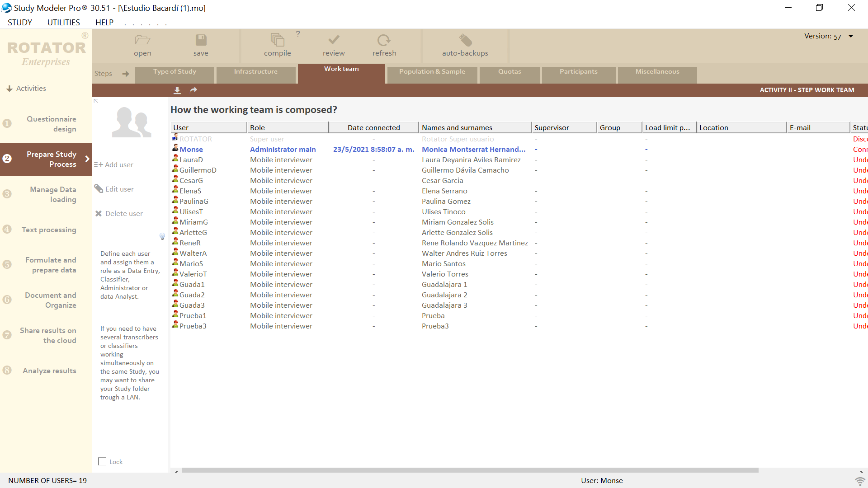Click the save disk icon
This screenshot has height=488, width=868.
[x=201, y=40]
